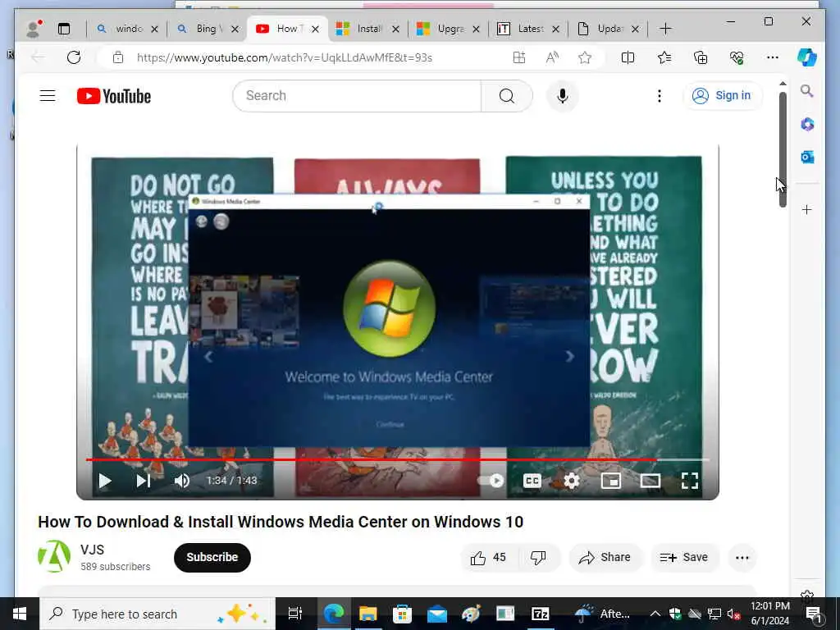Close the 'Latest' tab

click(x=555, y=29)
